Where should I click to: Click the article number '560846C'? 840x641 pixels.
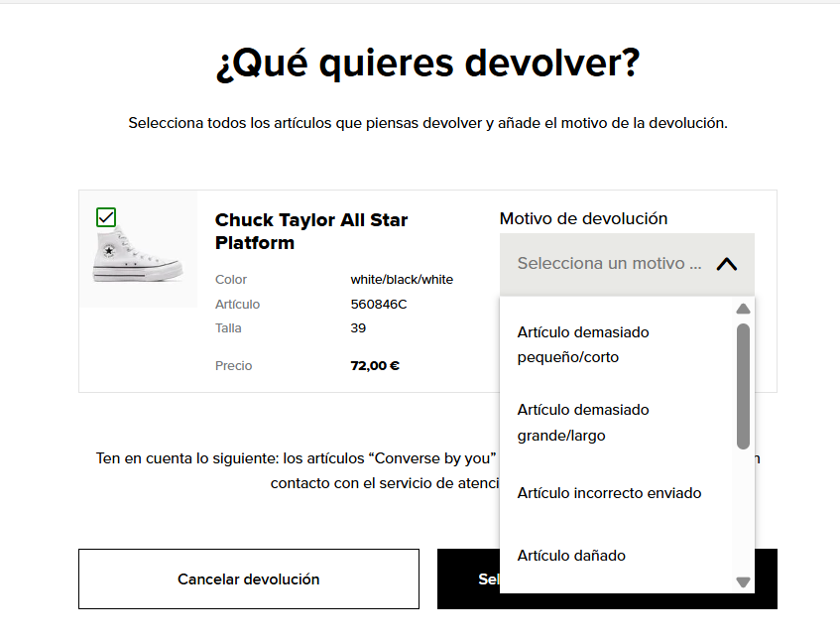pos(379,304)
